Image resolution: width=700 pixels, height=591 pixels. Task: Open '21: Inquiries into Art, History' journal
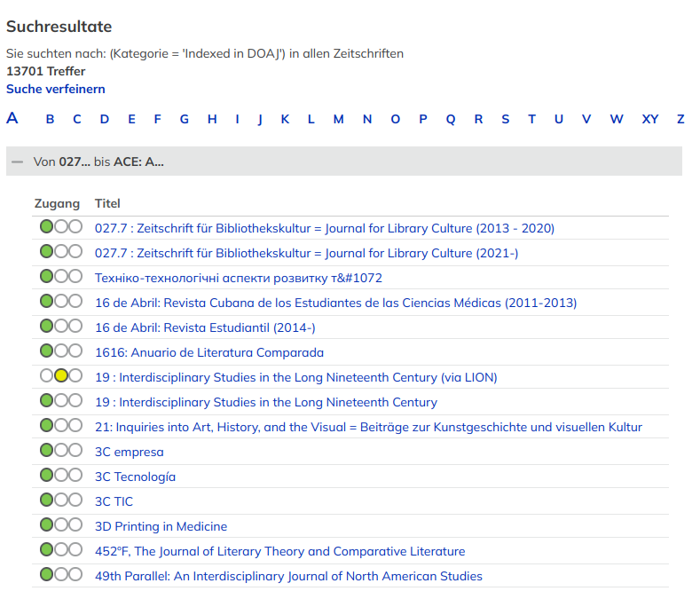(x=368, y=427)
